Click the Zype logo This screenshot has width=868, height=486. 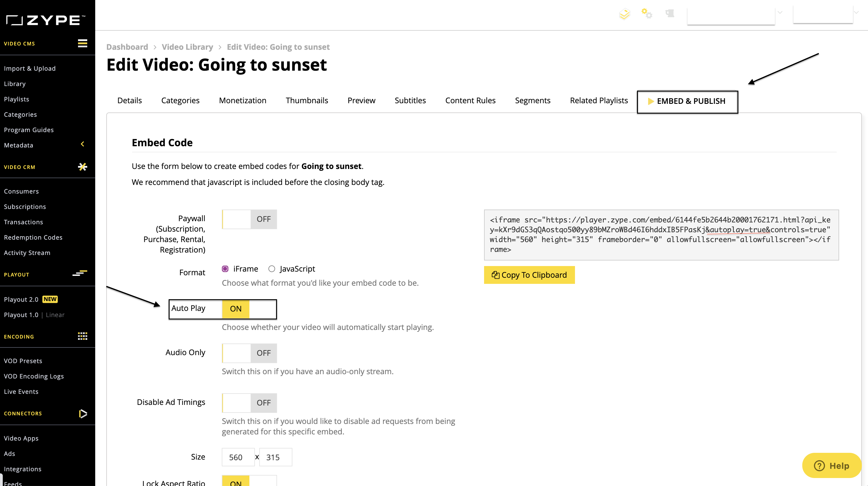click(x=46, y=20)
